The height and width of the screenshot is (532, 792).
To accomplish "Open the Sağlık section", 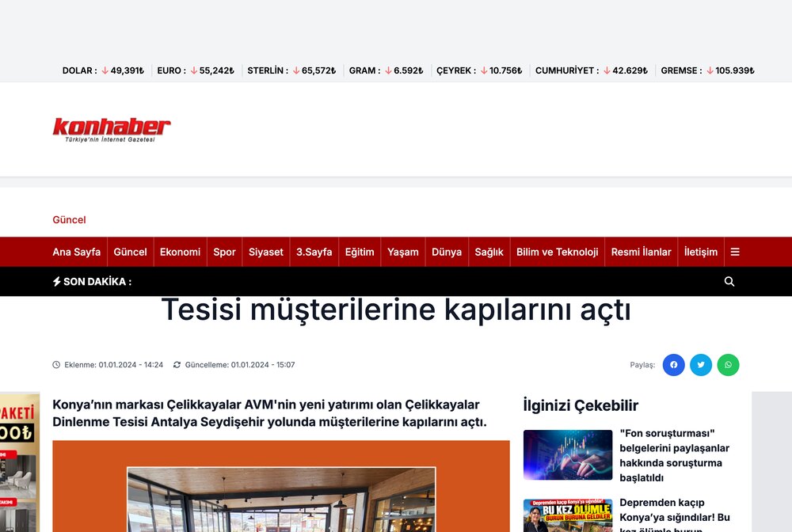I will (489, 252).
